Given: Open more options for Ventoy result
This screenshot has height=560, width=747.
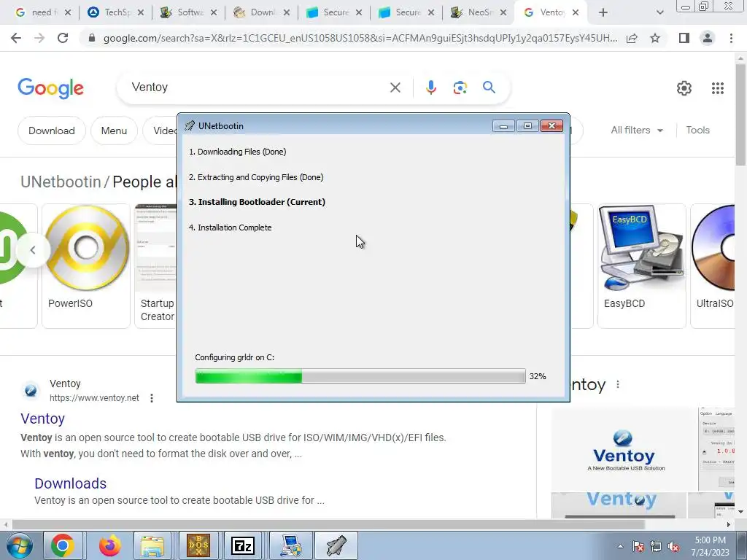Looking at the screenshot, I should (x=152, y=398).
